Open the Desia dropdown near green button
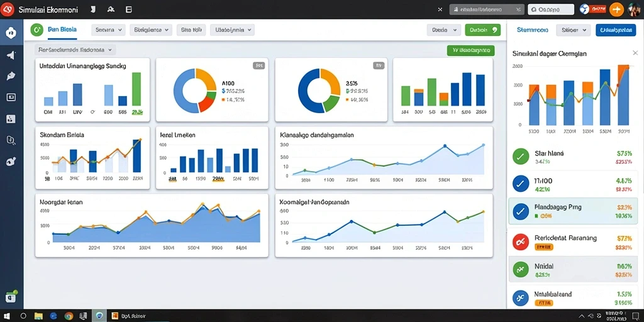 coord(443,30)
